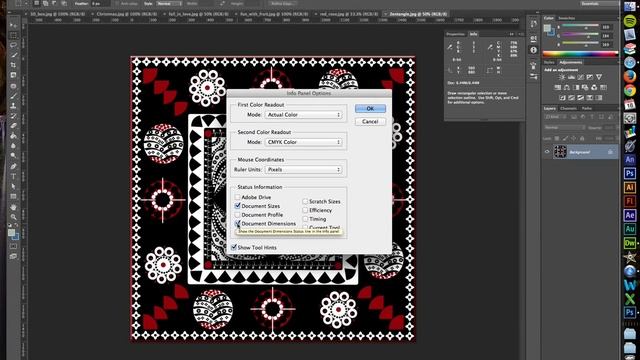640x360 pixels.
Task: Uncheck the Document Sizes checkbox
Action: tap(237, 206)
